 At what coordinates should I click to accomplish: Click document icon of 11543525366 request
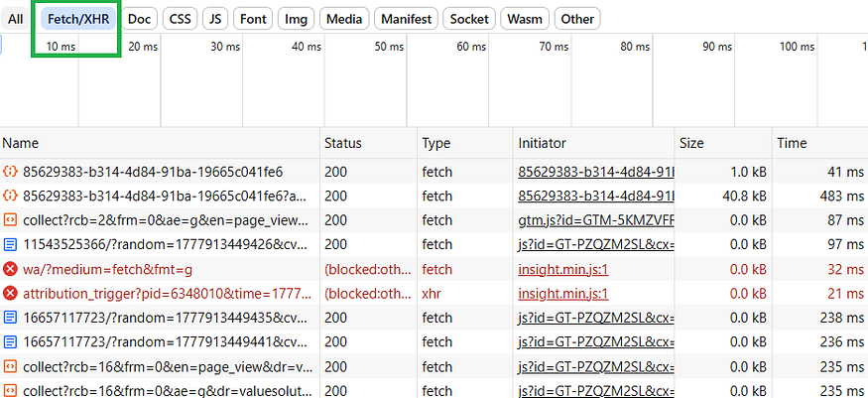pos(10,245)
